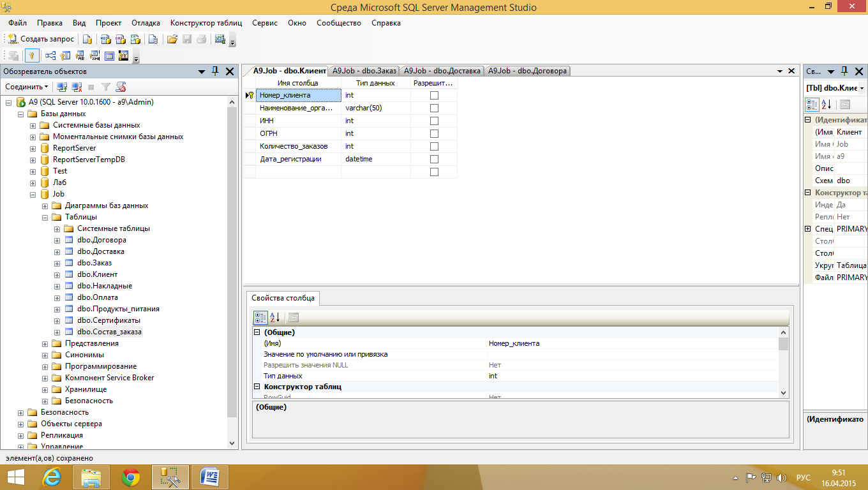The width and height of the screenshot is (868, 490).
Task: Switch to the A9.Job - dbo.Договора tab
Action: pos(527,71)
